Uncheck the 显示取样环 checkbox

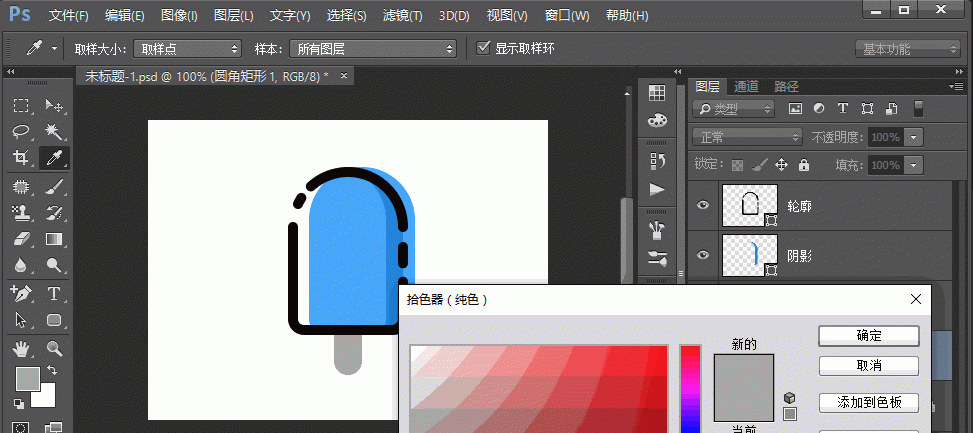pyautogui.click(x=484, y=47)
